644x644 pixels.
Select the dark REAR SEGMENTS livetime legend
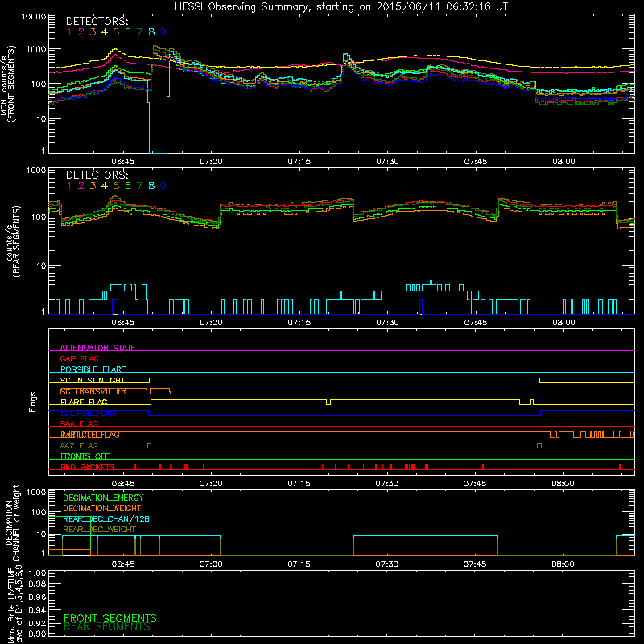107,627
